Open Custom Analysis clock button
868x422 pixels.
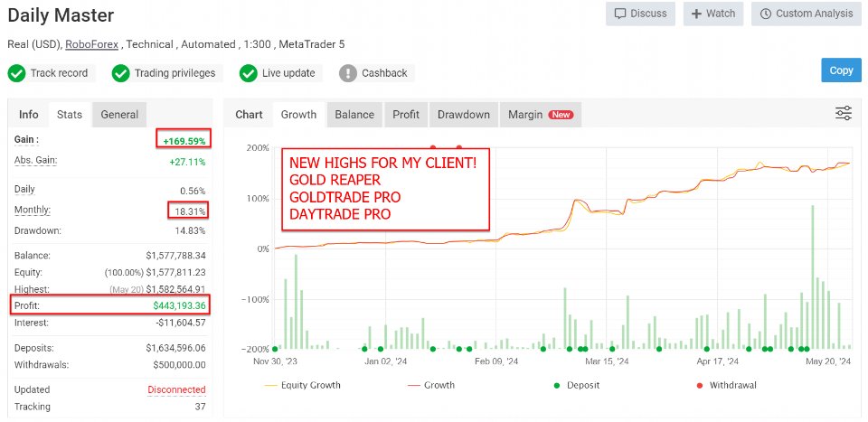807,14
